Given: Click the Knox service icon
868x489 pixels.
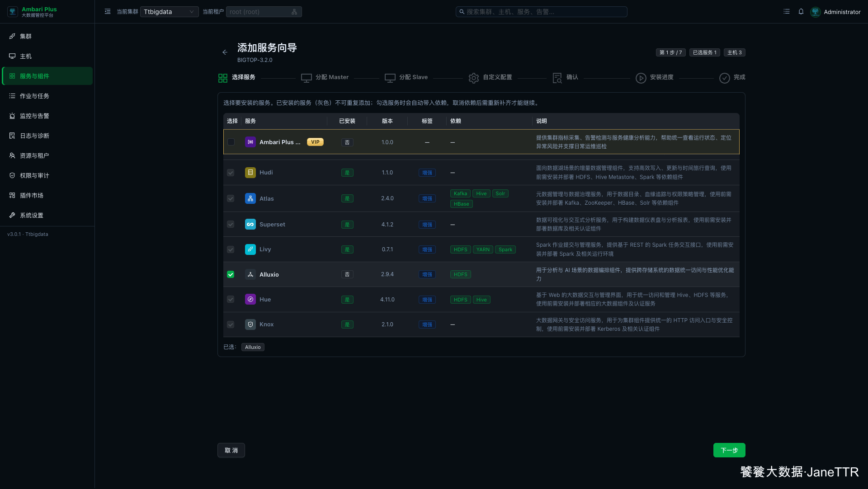Looking at the screenshot, I should click(250, 324).
